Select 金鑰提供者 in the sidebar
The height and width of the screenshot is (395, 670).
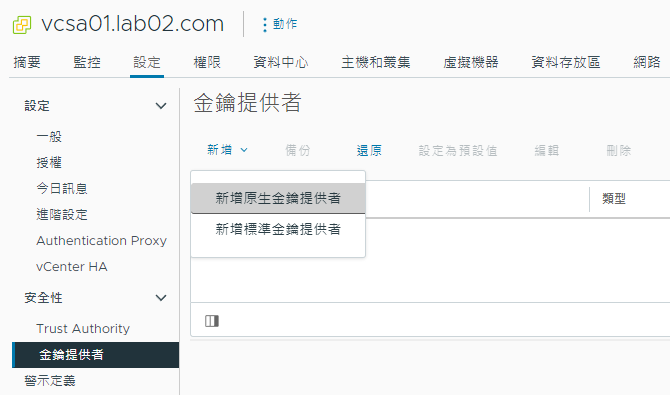pyautogui.click(x=96, y=355)
